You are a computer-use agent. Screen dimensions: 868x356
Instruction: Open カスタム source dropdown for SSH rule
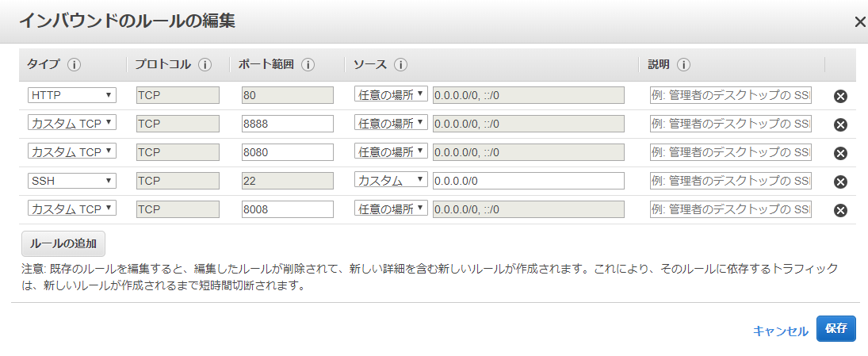392,181
